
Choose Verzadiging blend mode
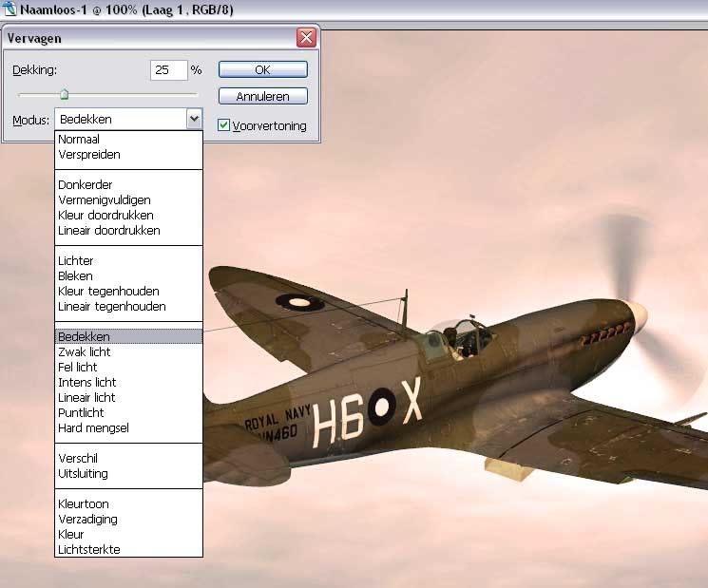(x=128, y=519)
